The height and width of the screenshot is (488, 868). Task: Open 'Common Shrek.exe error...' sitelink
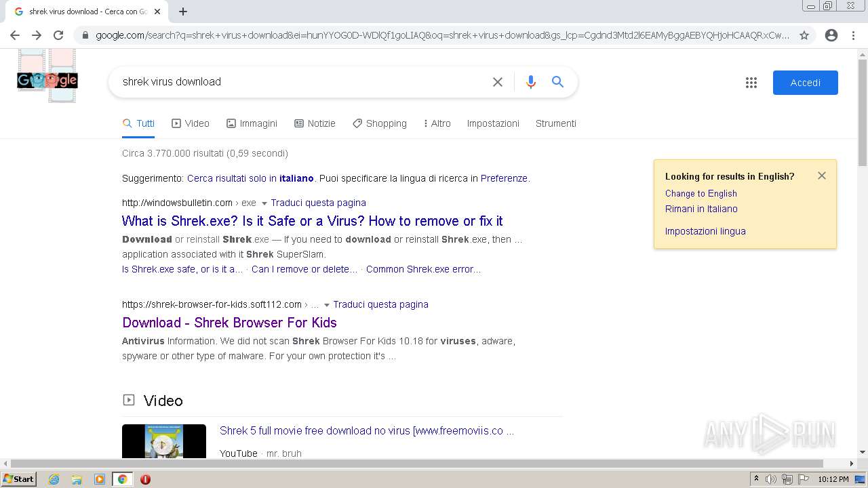[x=423, y=269]
